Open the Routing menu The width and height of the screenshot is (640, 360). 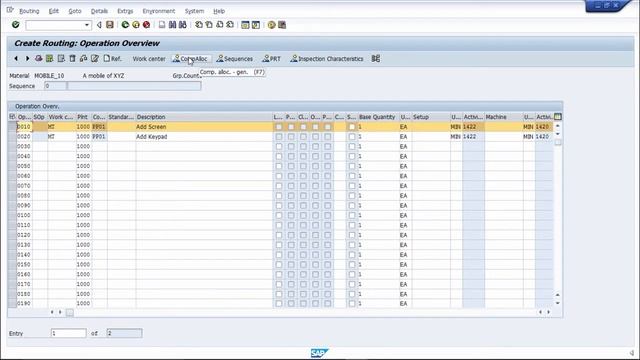29,11
